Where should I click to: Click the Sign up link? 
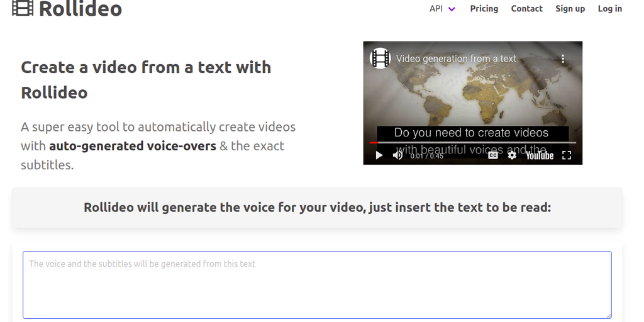(570, 9)
